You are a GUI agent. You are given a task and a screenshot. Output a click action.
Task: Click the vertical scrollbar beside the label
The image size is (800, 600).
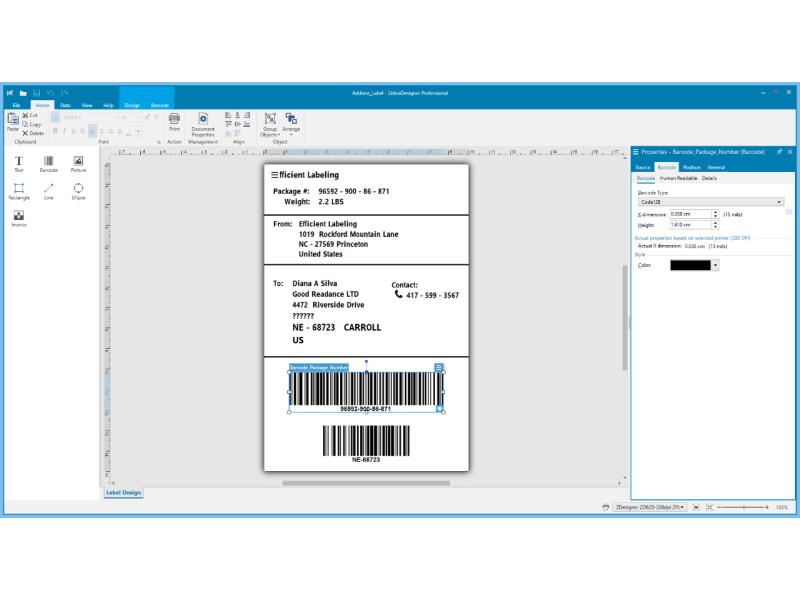[x=624, y=317]
